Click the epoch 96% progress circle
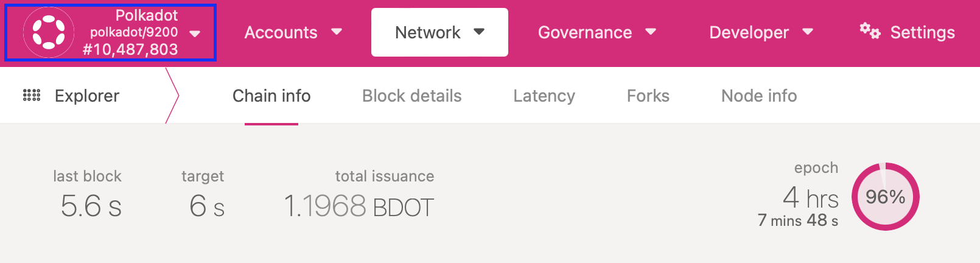The image size is (980, 263). coord(885,197)
